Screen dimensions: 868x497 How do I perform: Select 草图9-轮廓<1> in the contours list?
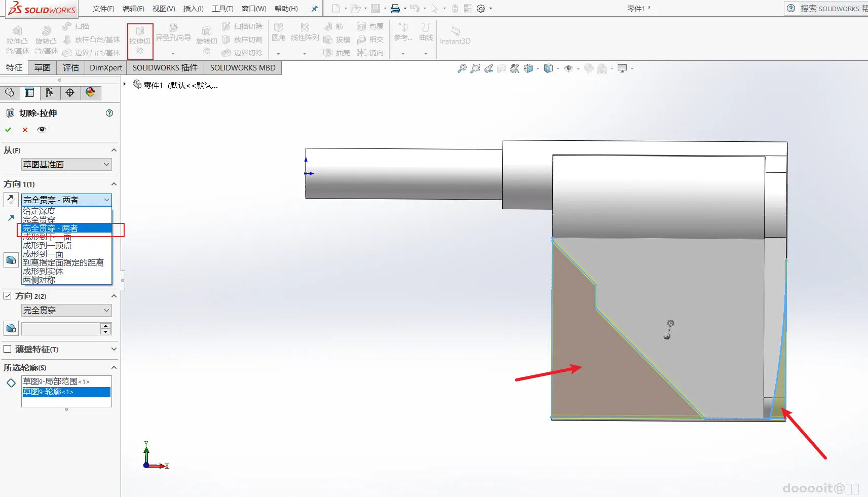pos(66,392)
